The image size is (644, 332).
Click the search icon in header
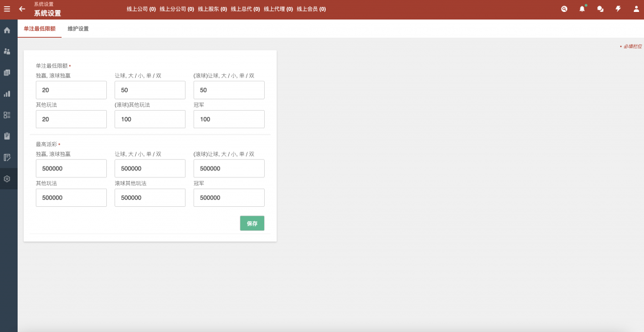tap(564, 9)
